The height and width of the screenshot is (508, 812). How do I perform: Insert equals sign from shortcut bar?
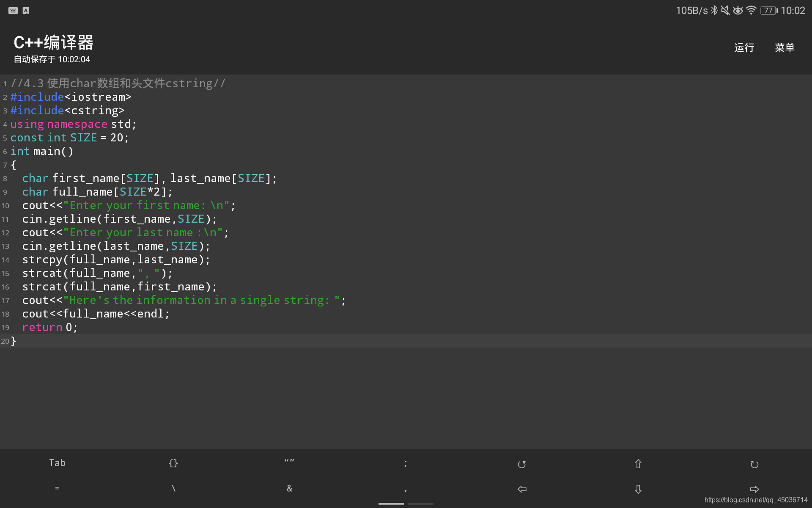57,489
